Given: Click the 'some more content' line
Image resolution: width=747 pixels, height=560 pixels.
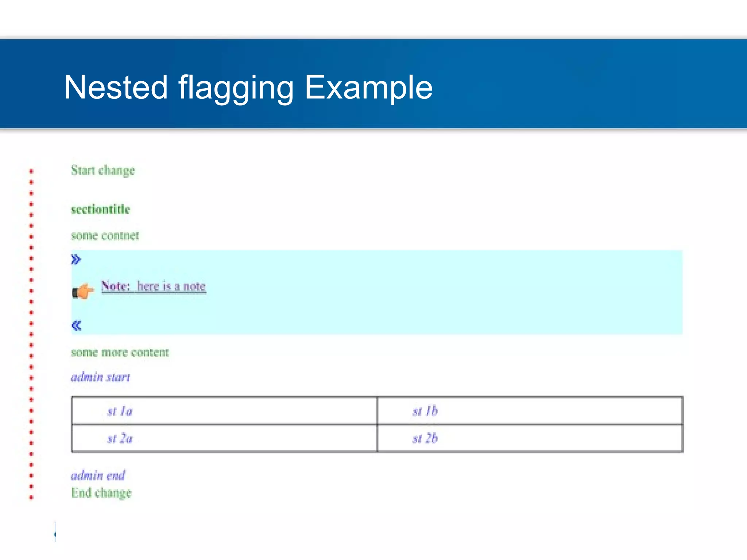Looking at the screenshot, I should (x=120, y=353).
